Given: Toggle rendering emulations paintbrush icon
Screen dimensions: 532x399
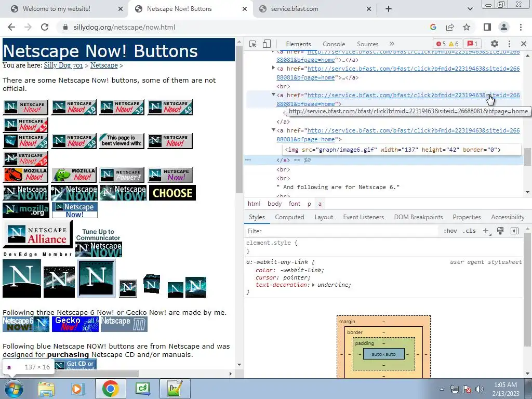Looking at the screenshot, I should click(500, 231).
